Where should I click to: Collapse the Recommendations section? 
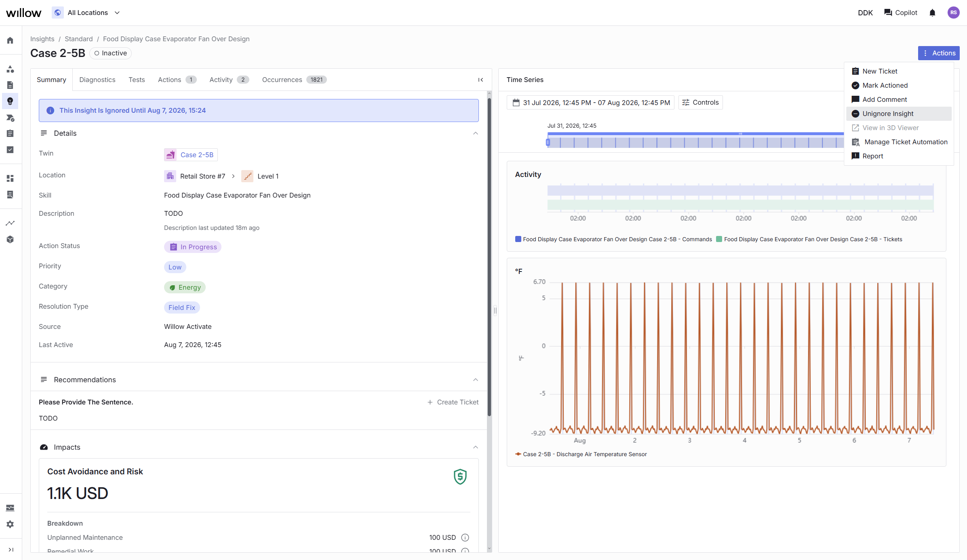pos(476,380)
